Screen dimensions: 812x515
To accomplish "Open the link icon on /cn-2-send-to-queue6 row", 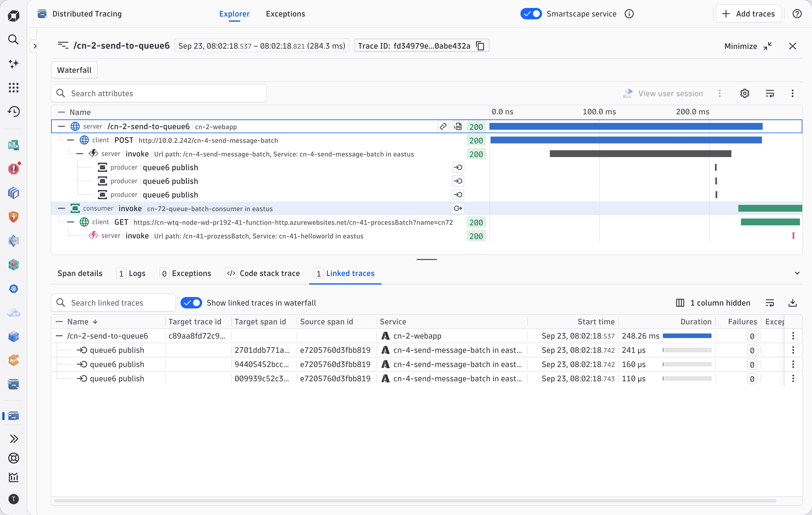I will point(443,126).
